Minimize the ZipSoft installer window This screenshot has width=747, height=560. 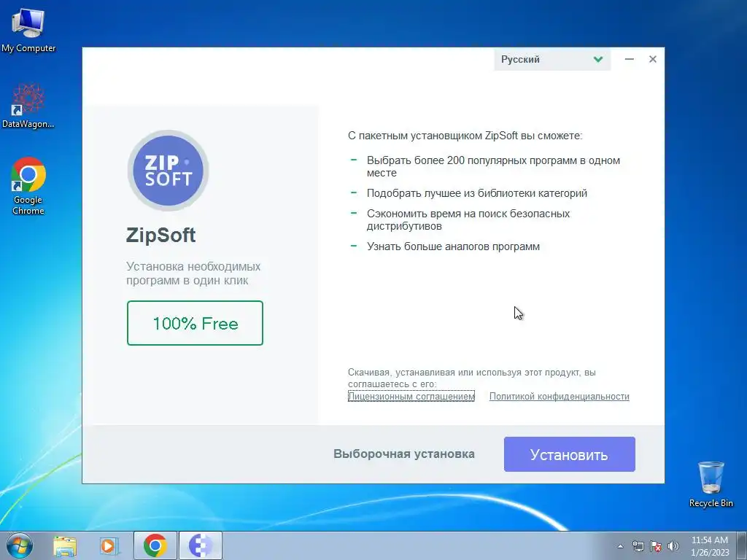click(630, 59)
